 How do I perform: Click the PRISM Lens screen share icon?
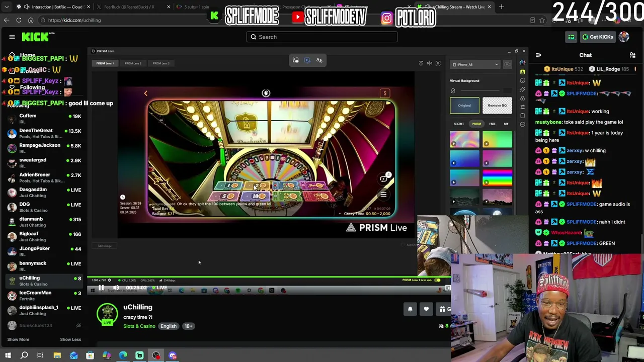point(307,60)
